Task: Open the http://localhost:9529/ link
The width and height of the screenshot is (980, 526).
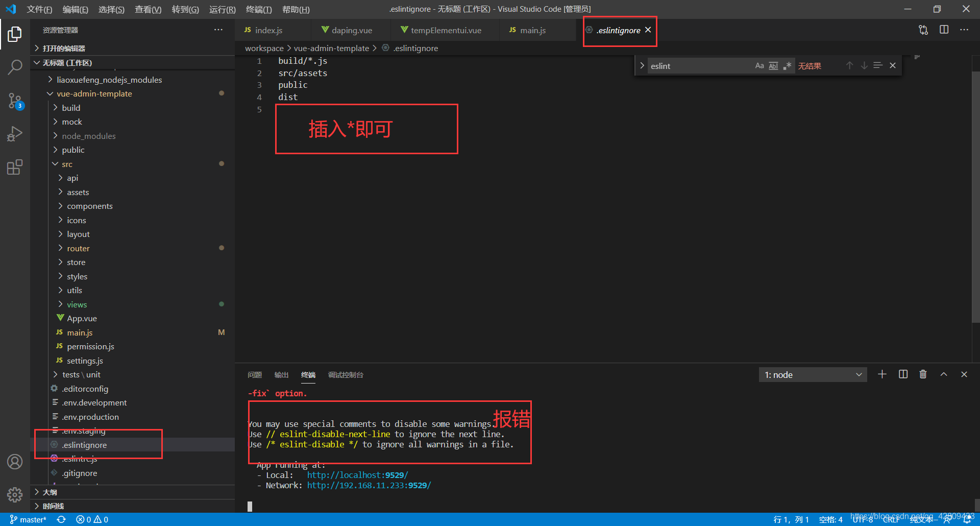Action: tap(357, 474)
